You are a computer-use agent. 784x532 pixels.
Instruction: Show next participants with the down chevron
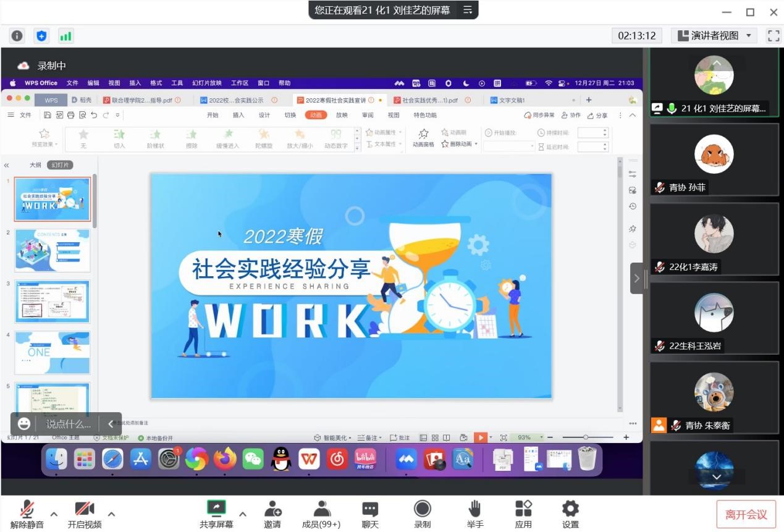717,477
